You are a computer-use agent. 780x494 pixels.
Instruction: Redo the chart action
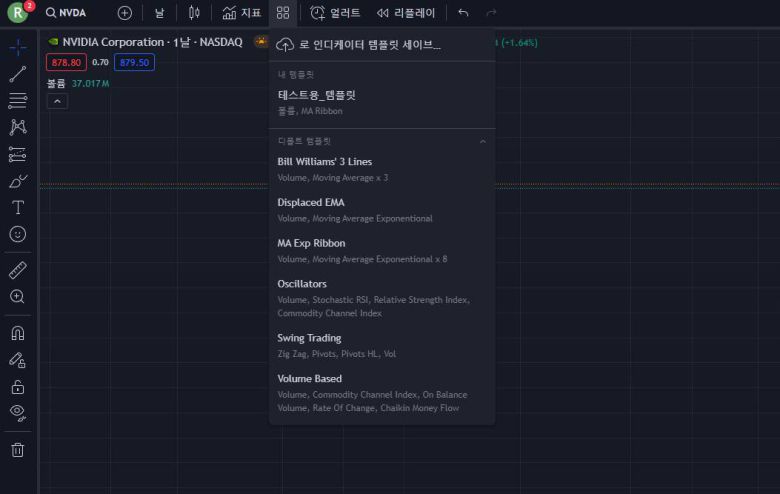[491, 13]
